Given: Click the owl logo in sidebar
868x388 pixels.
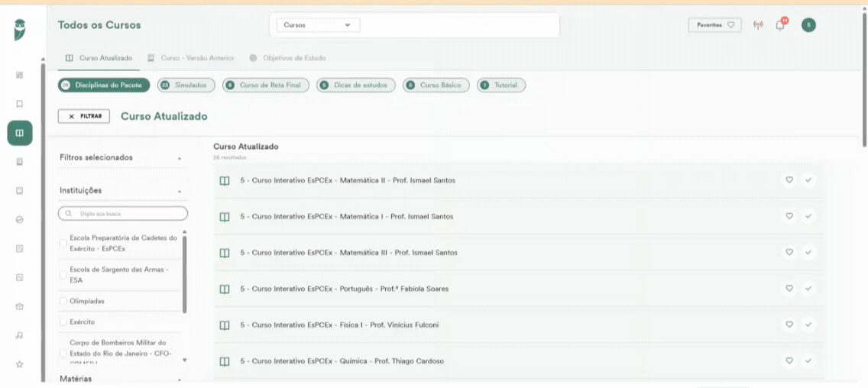Looking at the screenshot, I should 20,29.
